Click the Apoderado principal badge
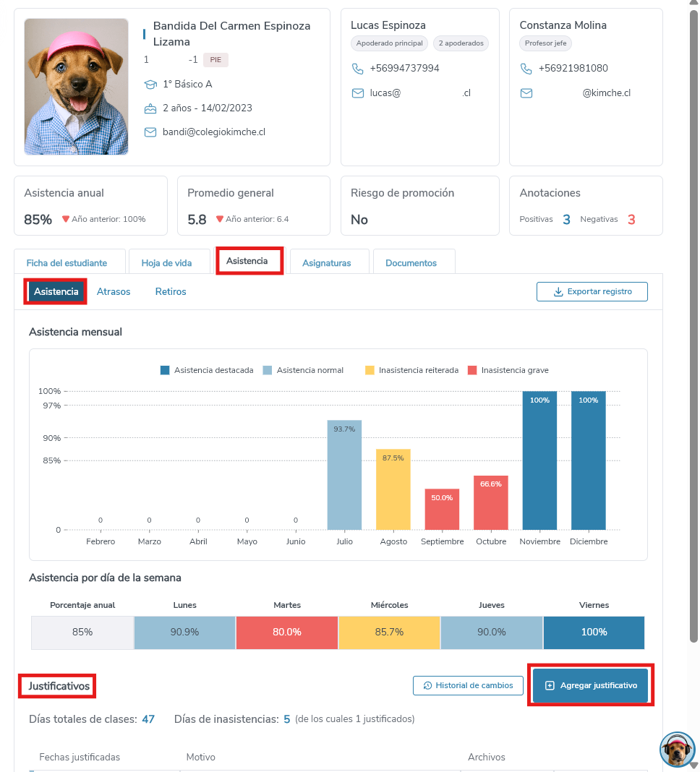The height and width of the screenshot is (772, 700). [x=389, y=43]
